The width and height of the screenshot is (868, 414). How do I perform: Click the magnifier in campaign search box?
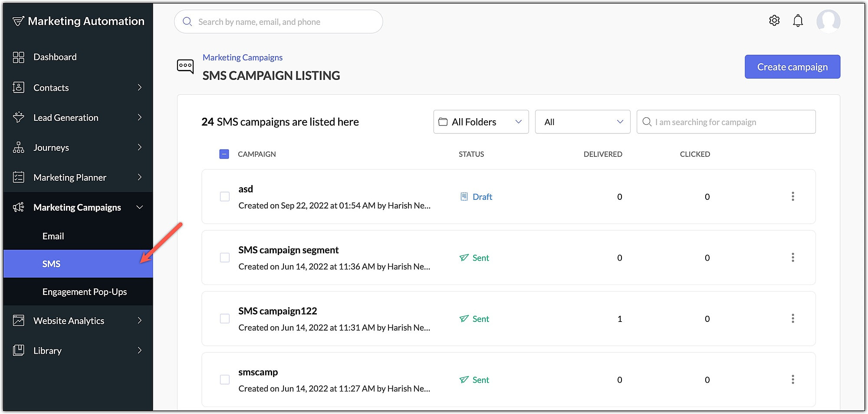[647, 122]
